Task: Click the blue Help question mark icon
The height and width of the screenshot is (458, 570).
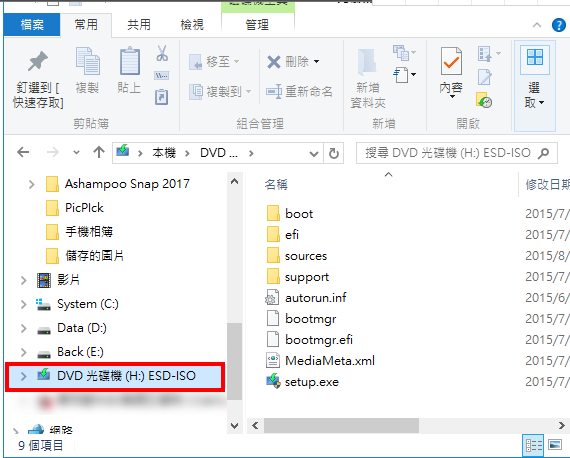Action: click(x=558, y=25)
